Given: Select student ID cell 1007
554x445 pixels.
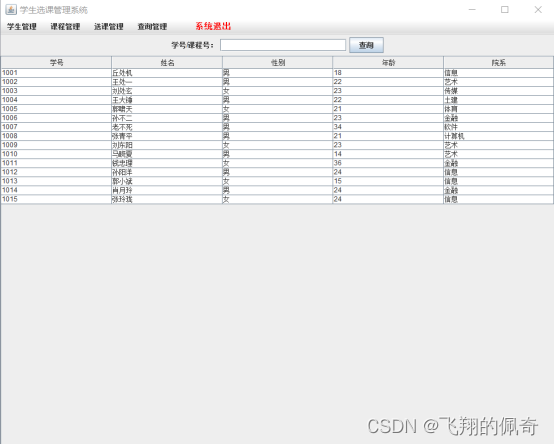Looking at the screenshot, I should click(x=56, y=127).
